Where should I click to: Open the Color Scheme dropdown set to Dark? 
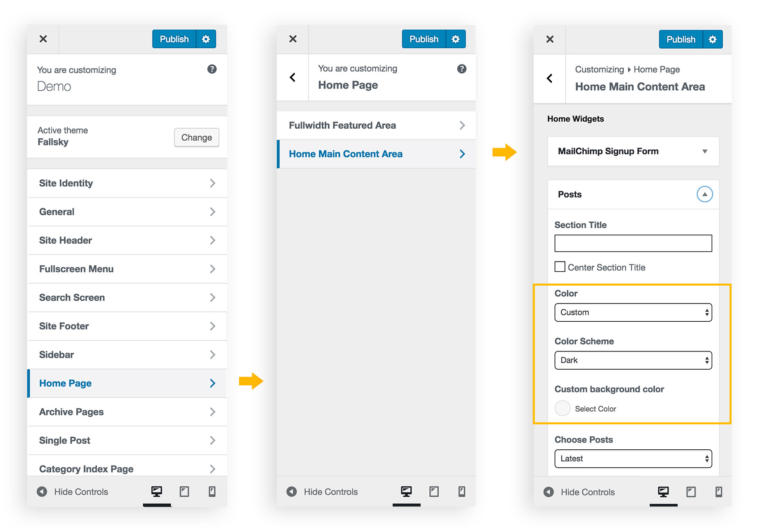[633, 360]
